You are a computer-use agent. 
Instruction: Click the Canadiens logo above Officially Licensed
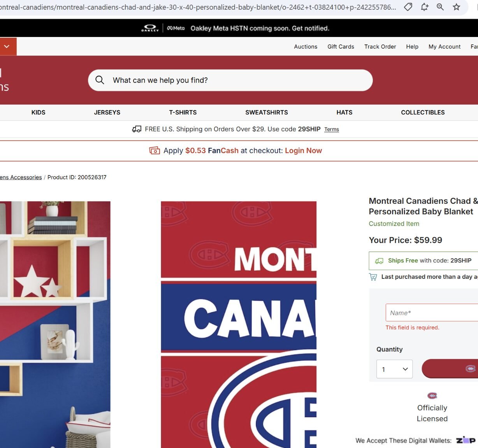click(432, 395)
